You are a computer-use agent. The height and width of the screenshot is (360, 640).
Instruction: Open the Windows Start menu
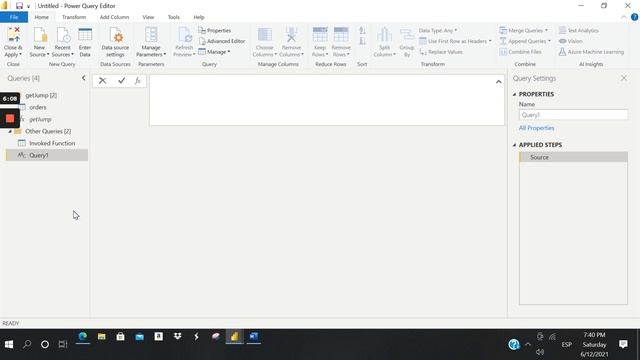coord(9,344)
